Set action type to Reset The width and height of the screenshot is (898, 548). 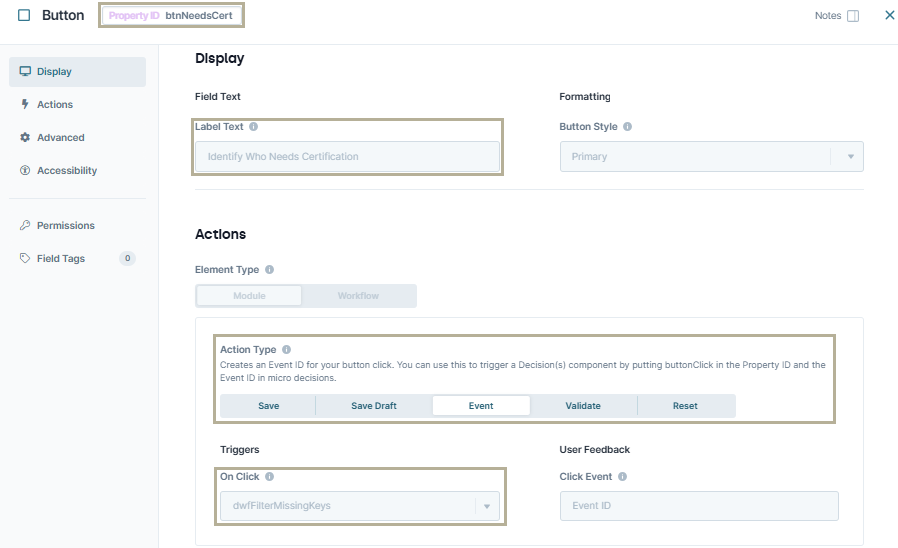point(685,405)
